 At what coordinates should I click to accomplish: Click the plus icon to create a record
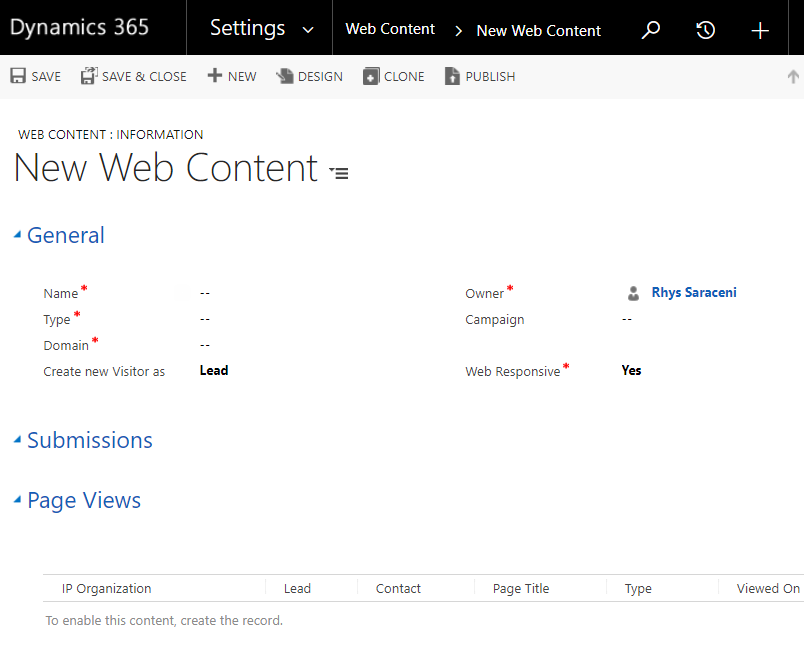point(759,30)
